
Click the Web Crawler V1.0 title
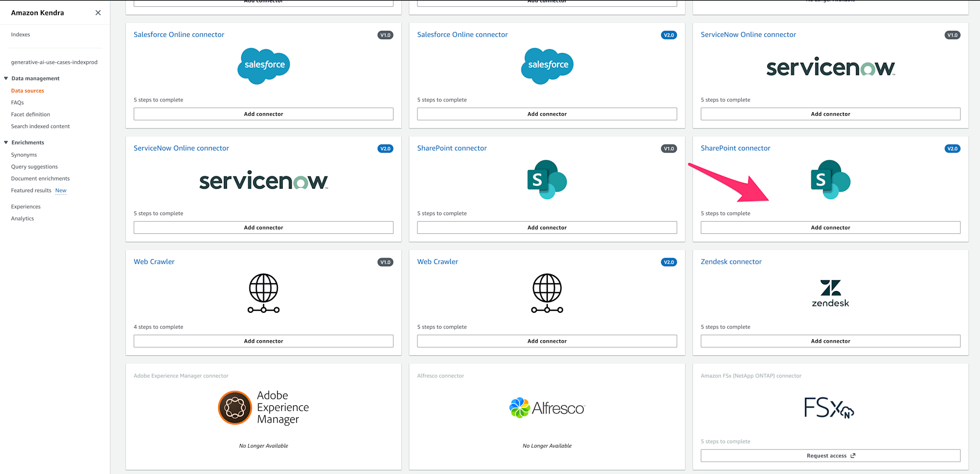tap(154, 262)
